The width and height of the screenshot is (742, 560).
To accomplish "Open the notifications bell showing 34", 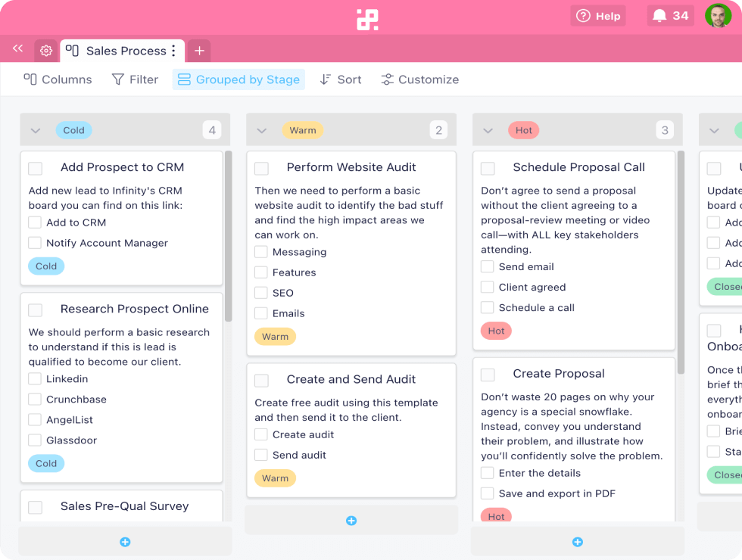I will (671, 16).
